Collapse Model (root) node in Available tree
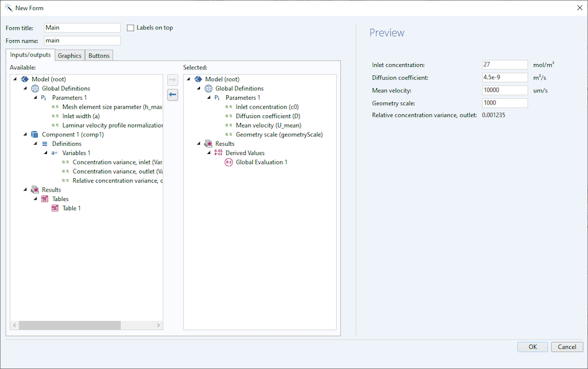The width and height of the screenshot is (588, 369). [x=15, y=79]
